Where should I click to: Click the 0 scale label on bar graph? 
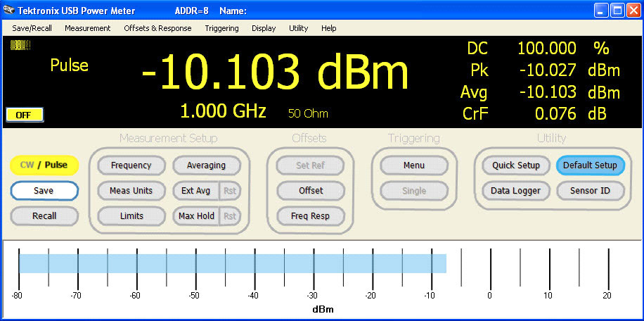pos(490,296)
